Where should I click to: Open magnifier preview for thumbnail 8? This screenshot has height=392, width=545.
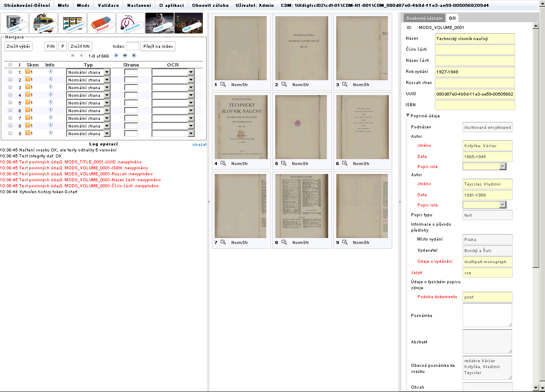tap(284, 243)
